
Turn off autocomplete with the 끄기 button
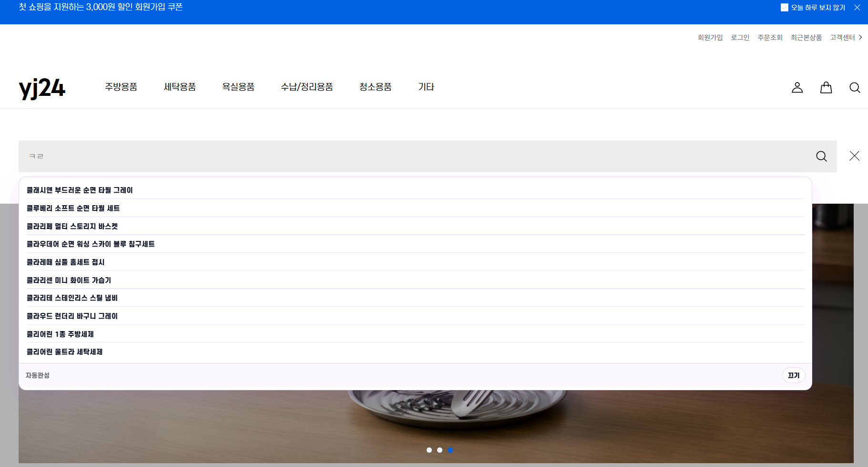(793, 375)
